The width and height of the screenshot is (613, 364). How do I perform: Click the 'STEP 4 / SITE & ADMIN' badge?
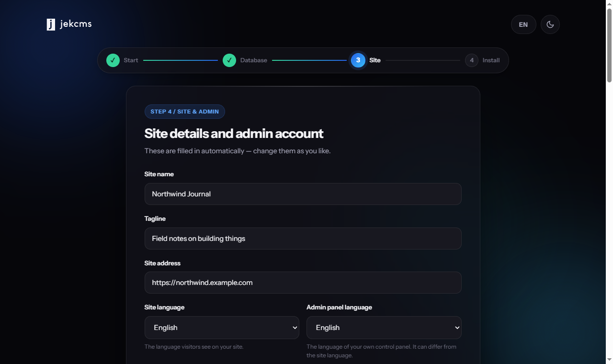tap(185, 112)
